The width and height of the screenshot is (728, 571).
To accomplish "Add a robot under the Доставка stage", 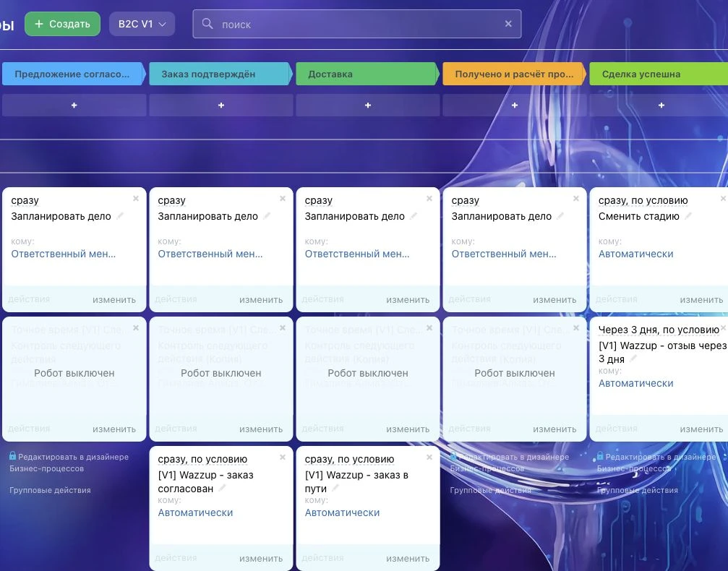I will click(368, 106).
